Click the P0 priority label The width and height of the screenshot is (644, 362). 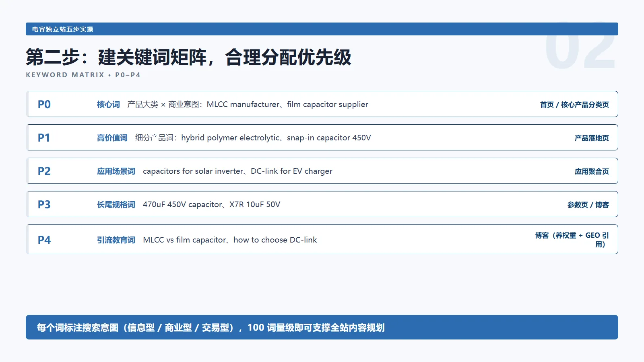pyautogui.click(x=44, y=105)
